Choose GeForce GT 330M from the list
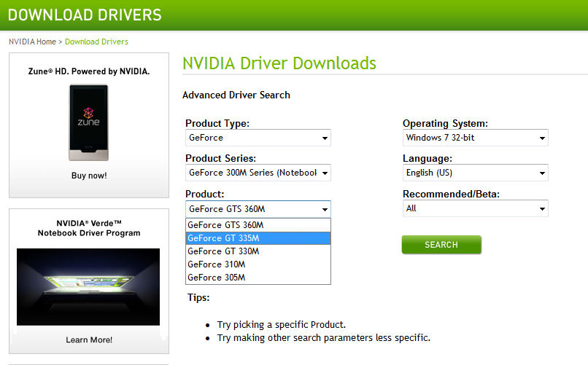Image resolution: width=588 pixels, height=365 pixels. (258, 251)
